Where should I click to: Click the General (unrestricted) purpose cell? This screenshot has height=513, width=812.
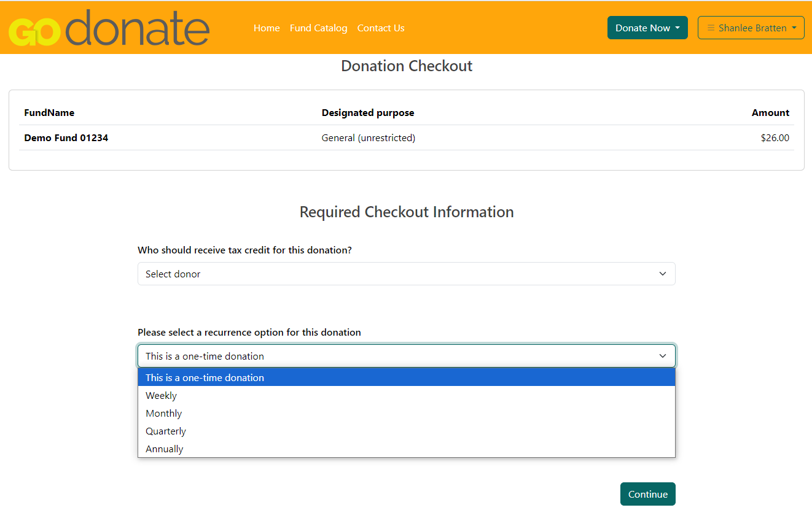pos(369,138)
